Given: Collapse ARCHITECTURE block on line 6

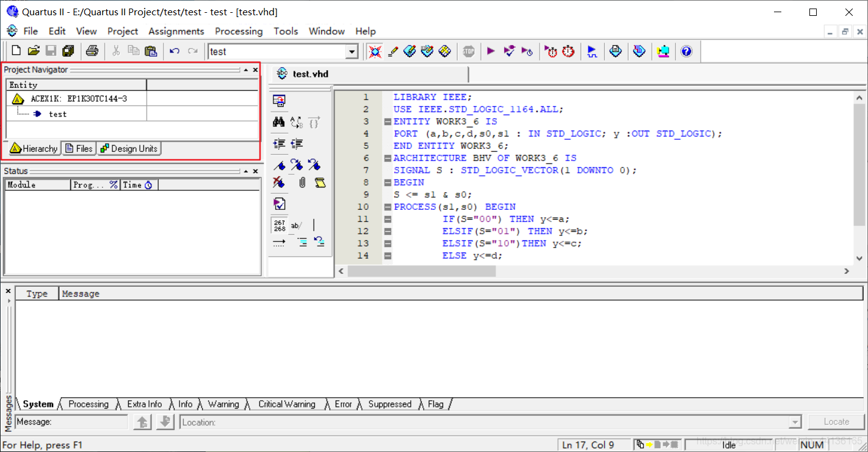Looking at the screenshot, I should 388,158.
